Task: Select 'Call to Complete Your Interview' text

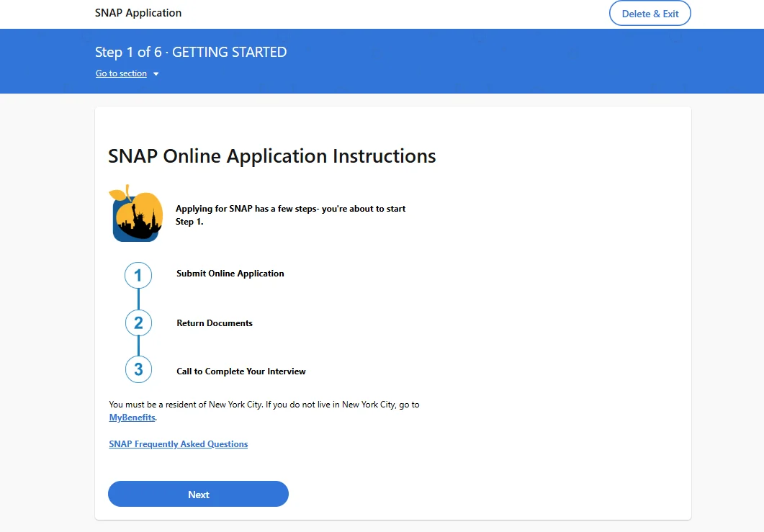Action: coord(241,371)
